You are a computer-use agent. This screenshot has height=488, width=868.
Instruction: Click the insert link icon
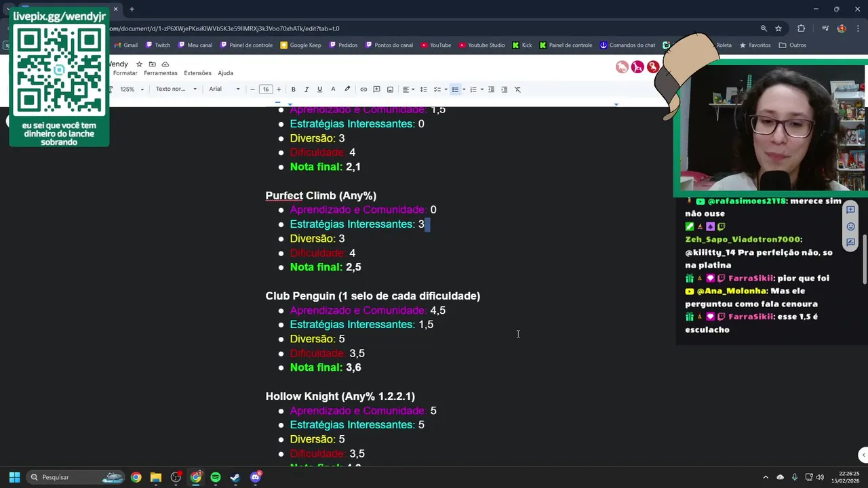tap(363, 89)
